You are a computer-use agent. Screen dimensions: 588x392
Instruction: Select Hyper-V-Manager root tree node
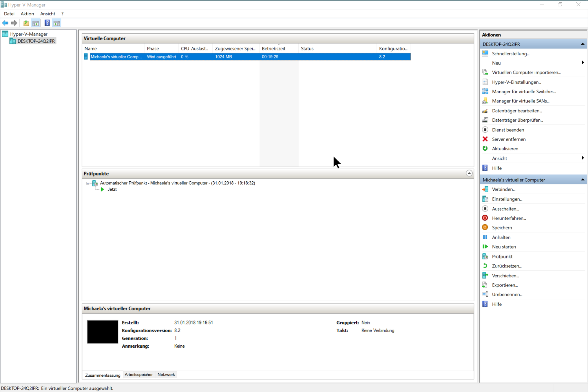[x=29, y=34]
